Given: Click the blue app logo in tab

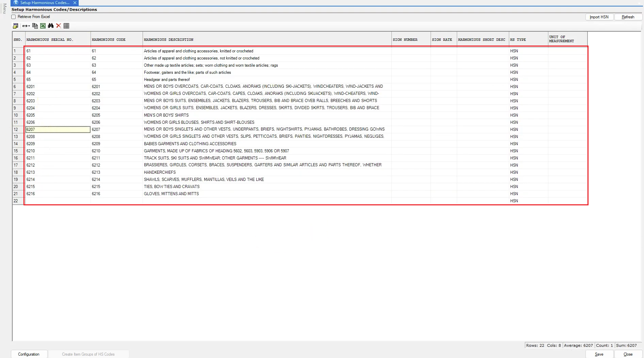Looking at the screenshot, I should (16, 3).
